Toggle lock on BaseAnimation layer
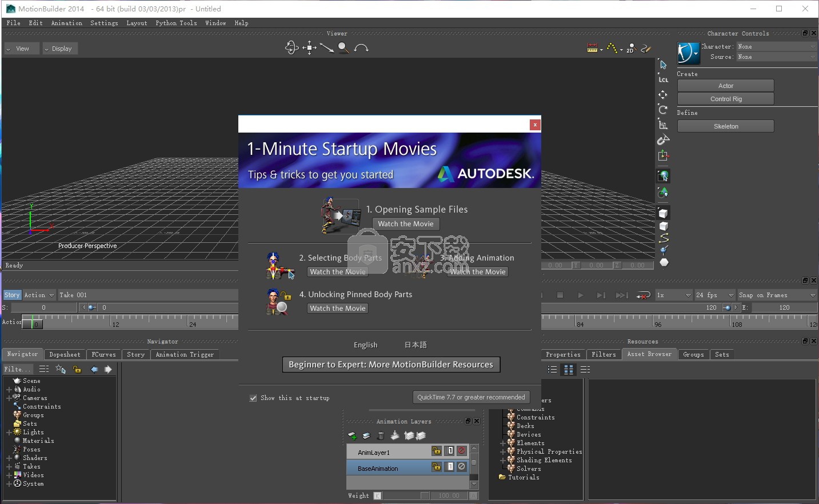The width and height of the screenshot is (819, 504). 437,467
